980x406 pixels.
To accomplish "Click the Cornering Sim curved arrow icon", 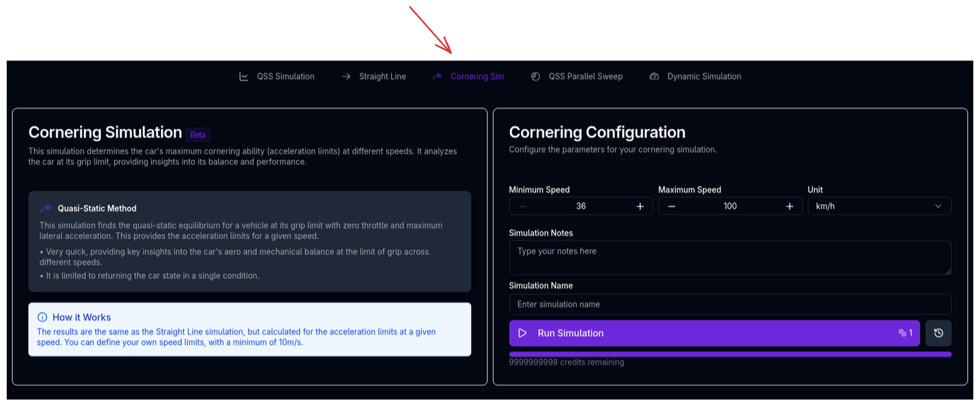I will pyautogui.click(x=438, y=77).
